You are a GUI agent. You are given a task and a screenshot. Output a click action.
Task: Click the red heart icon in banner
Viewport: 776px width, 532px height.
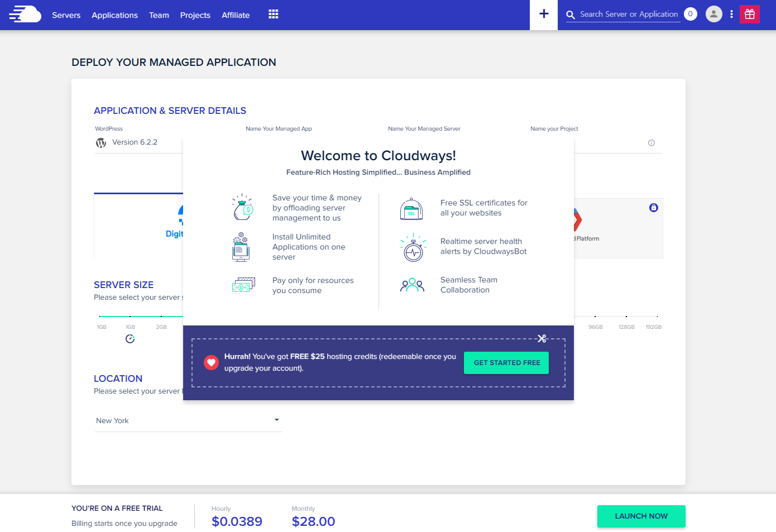coord(211,363)
